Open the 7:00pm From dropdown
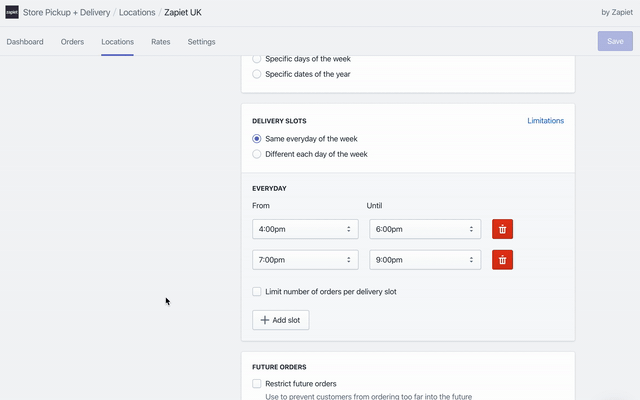Image resolution: width=640 pixels, height=400 pixels. coord(305,260)
